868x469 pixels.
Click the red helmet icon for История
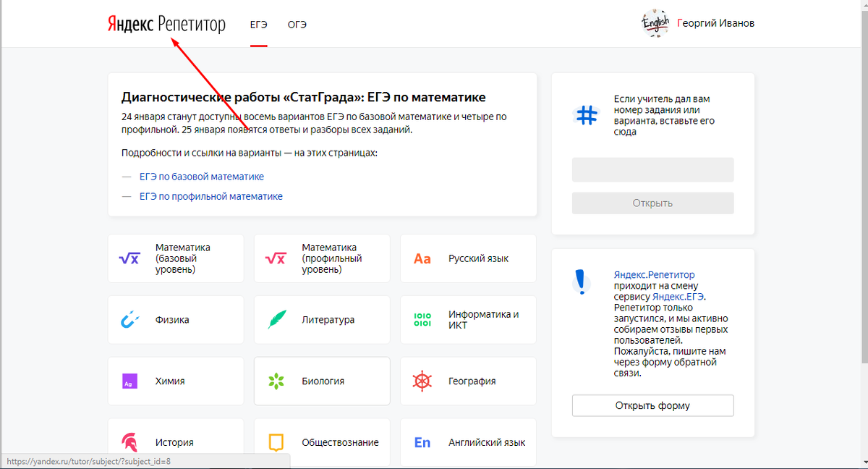129,442
